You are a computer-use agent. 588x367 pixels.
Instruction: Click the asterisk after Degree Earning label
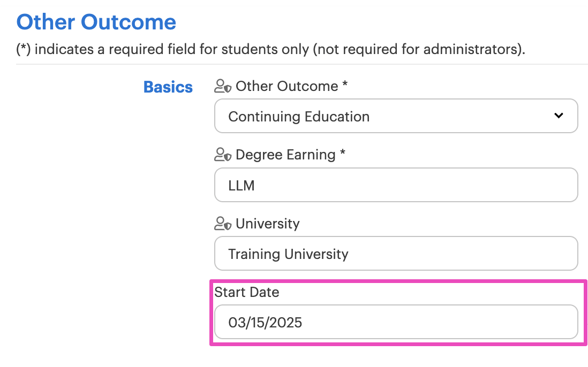tap(342, 153)
